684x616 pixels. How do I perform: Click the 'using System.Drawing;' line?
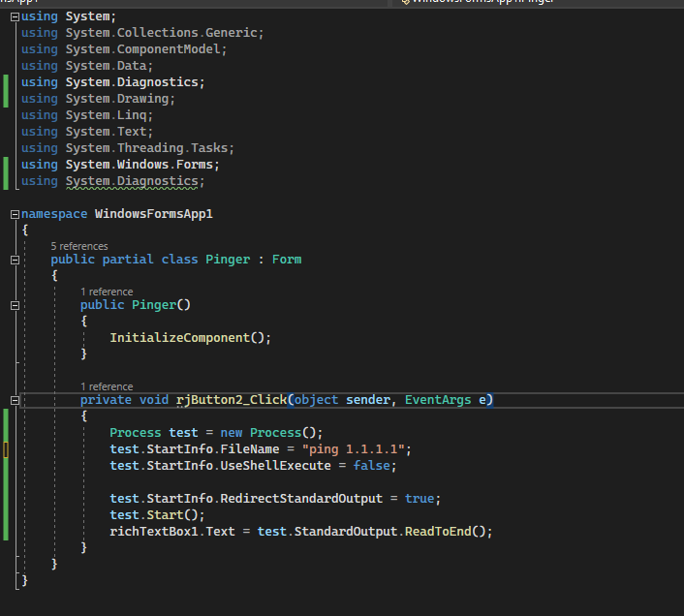point(98,99)
